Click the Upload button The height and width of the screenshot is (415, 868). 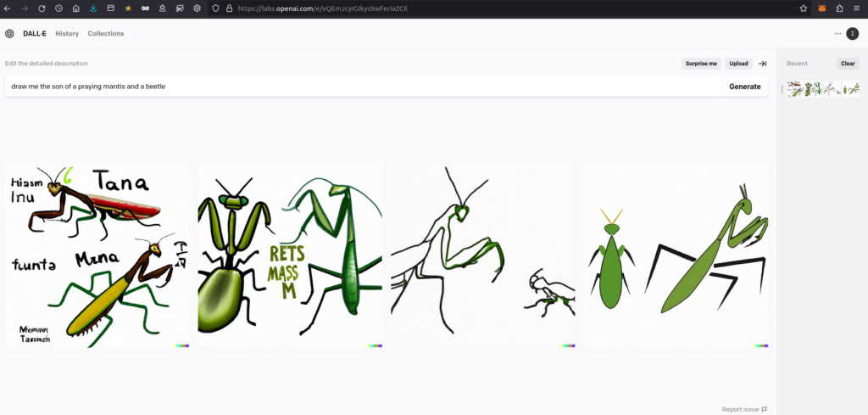pyautogui.click(x=738, y=64)
